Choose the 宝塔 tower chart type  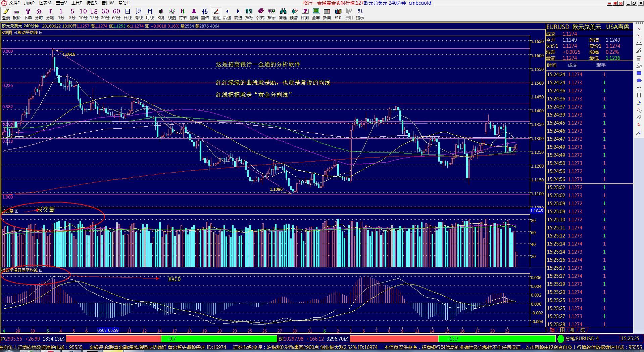[x=194, y=14]
